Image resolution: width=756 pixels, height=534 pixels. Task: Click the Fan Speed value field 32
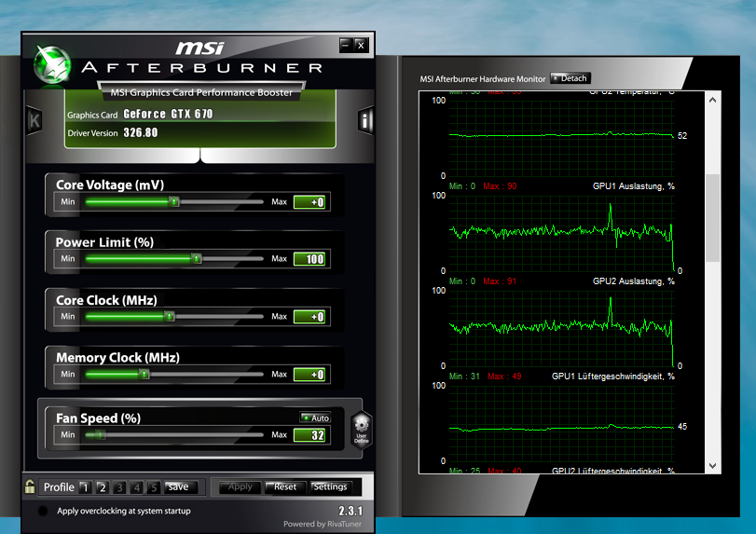pos(309,435)
